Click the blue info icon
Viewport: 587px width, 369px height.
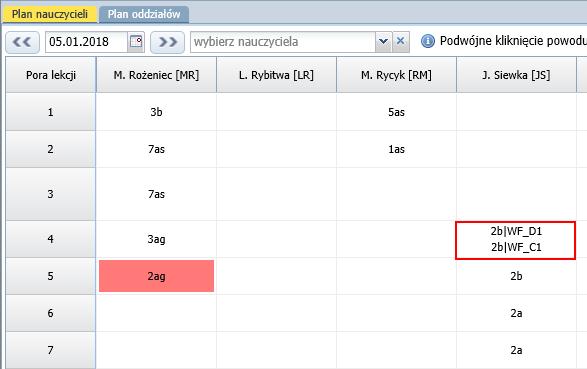tap(428, 41)
